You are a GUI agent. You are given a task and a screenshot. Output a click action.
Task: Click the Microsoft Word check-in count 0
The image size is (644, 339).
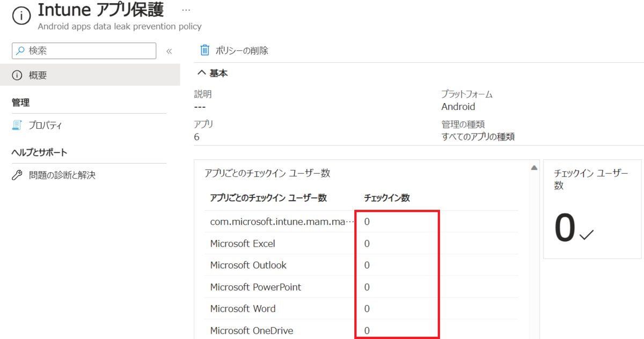[367, 308]
